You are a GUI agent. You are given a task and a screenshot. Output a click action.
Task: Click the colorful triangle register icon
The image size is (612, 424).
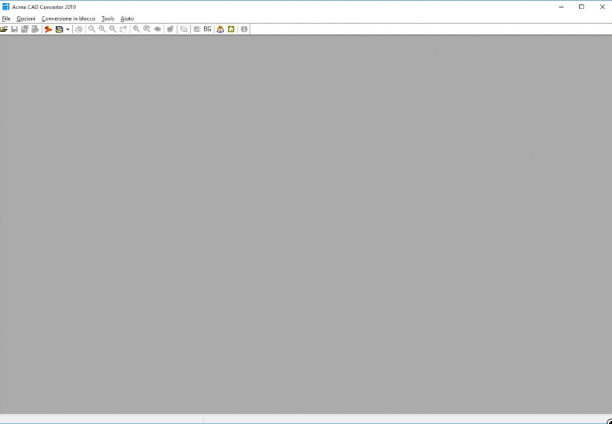point(221,29)
